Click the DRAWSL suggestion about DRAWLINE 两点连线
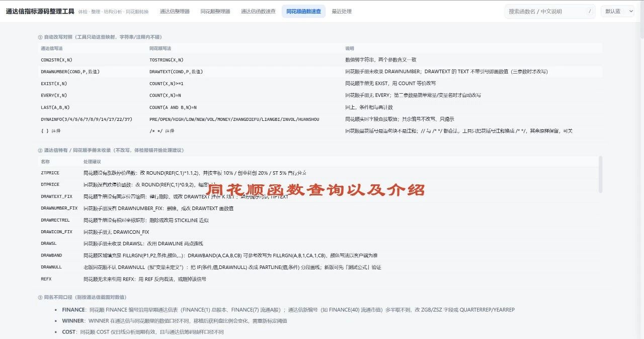 (x=143, y=243)
